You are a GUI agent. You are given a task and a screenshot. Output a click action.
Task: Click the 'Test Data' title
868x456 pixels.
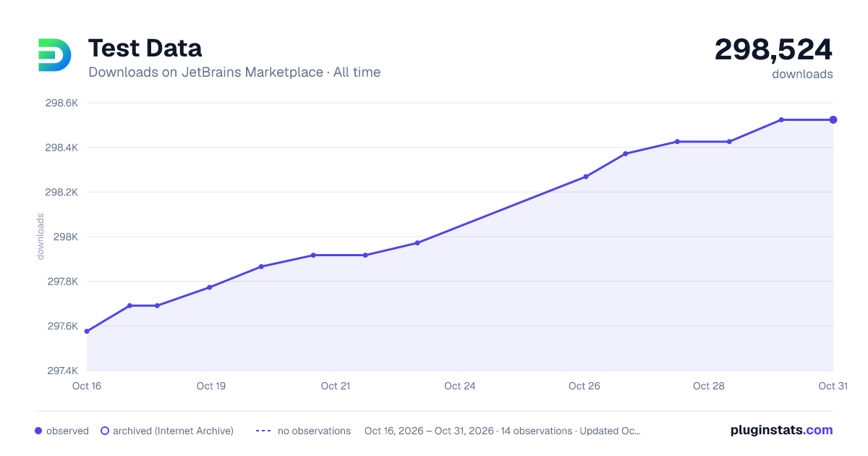pyautogui.click(x=145, y=48)
